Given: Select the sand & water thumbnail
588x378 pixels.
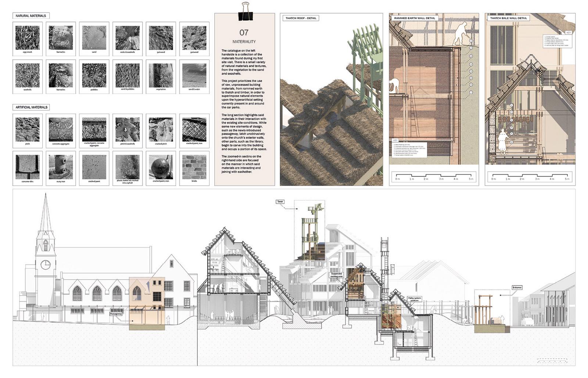Looking at the screenshot, I should pos(194,75).
